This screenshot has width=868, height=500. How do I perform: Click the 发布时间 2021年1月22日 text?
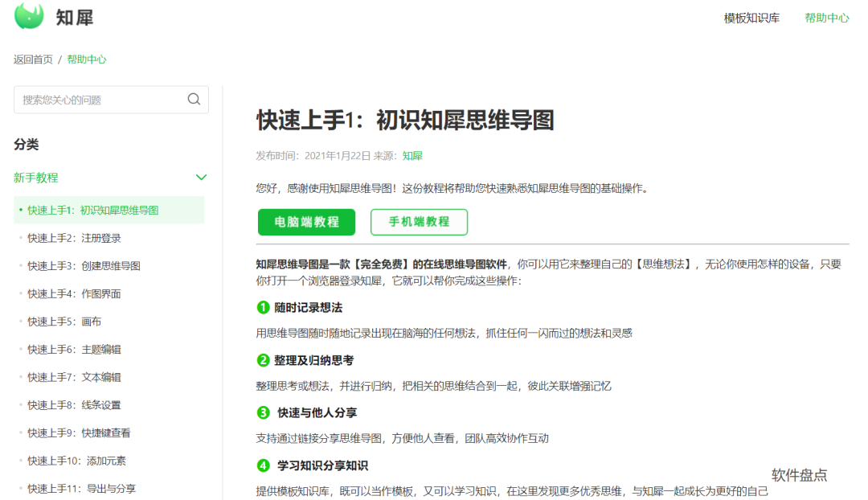[313, 156]
